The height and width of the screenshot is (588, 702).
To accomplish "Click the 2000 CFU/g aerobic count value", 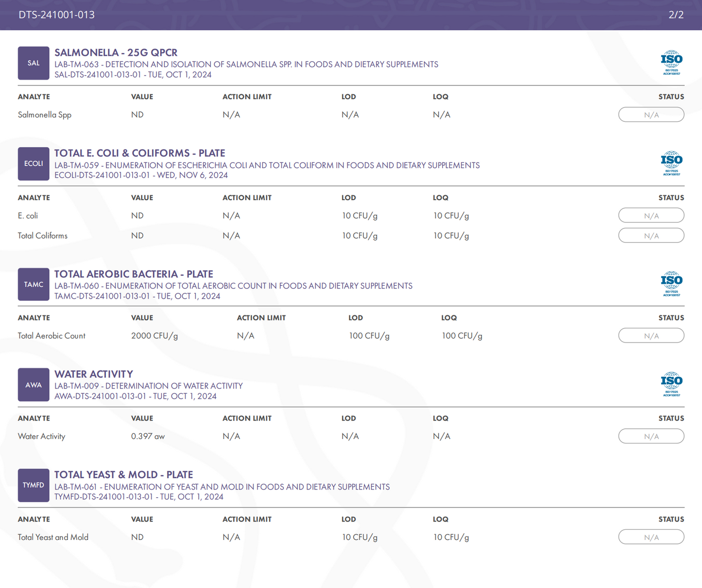I will pos(154,336).
